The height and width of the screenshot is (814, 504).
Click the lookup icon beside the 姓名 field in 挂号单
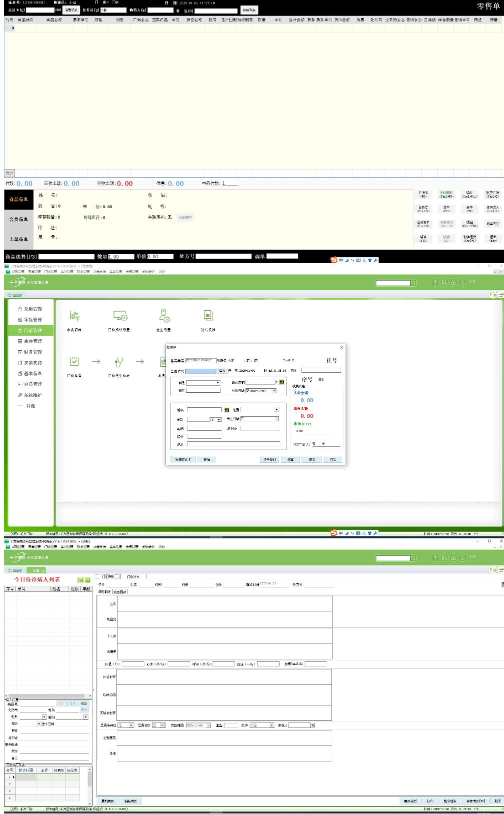227,410
